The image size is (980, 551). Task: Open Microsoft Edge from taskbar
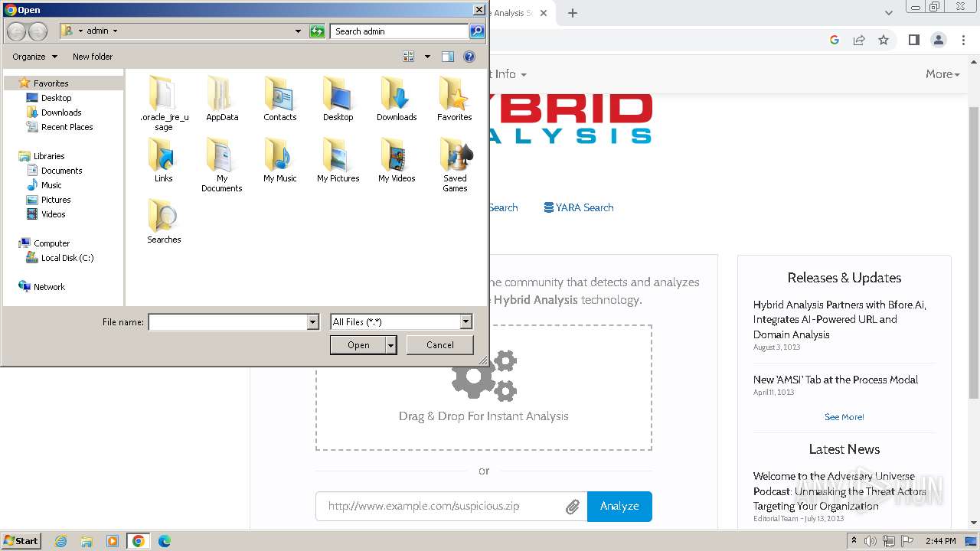(164, 541)
